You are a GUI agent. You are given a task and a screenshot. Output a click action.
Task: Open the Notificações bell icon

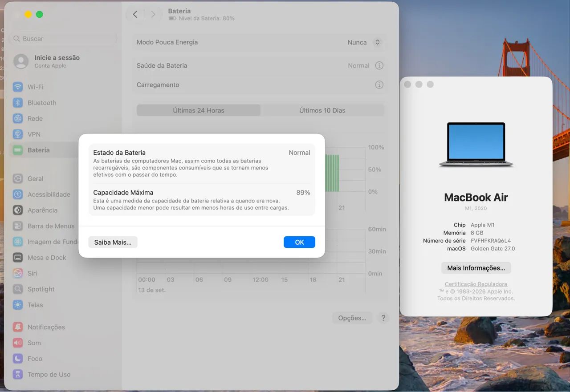coord(18,327)
